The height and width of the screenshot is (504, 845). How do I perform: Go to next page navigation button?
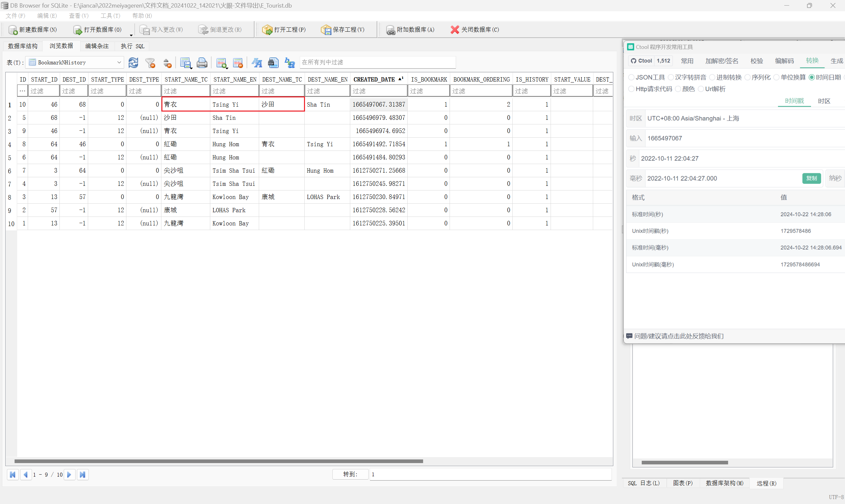pos(69,474)
